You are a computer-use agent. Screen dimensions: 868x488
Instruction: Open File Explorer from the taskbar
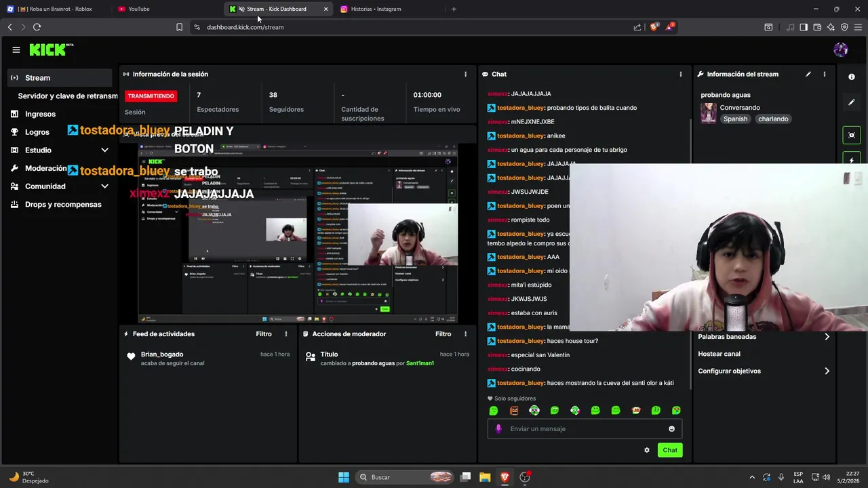(x=485, y=477)
